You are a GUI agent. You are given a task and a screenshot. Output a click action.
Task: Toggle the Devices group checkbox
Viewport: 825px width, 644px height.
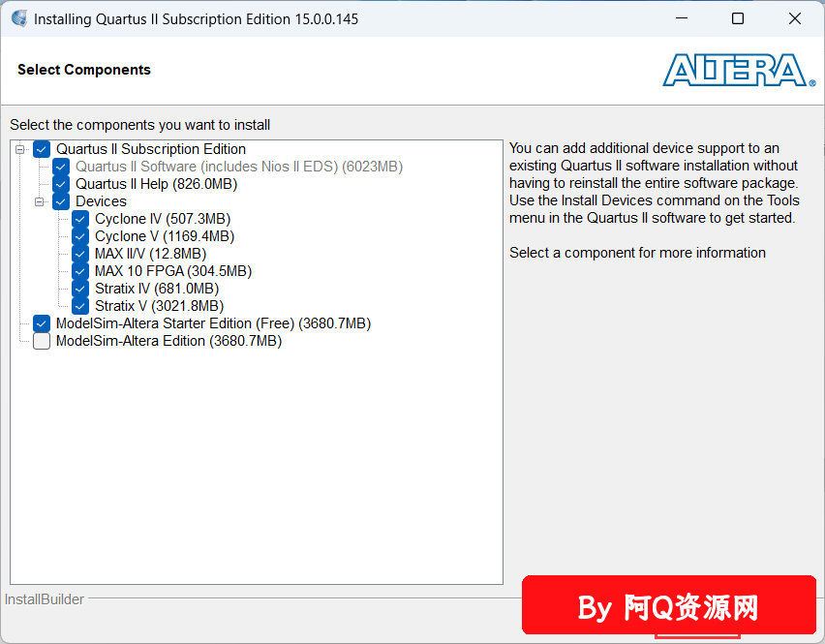[61, 201]
